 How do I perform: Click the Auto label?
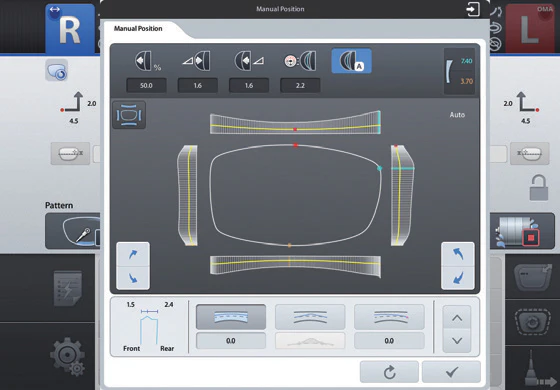[x=457, y=115]
